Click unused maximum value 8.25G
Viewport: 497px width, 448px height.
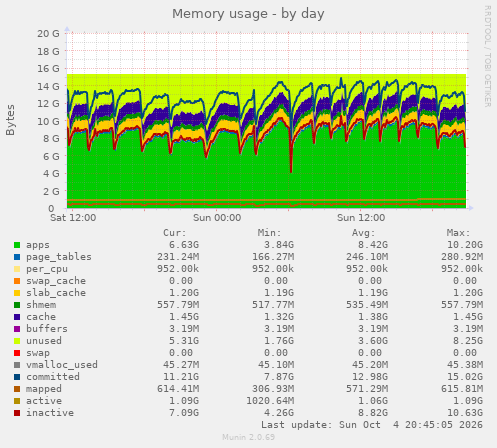[x=468, y=341]
